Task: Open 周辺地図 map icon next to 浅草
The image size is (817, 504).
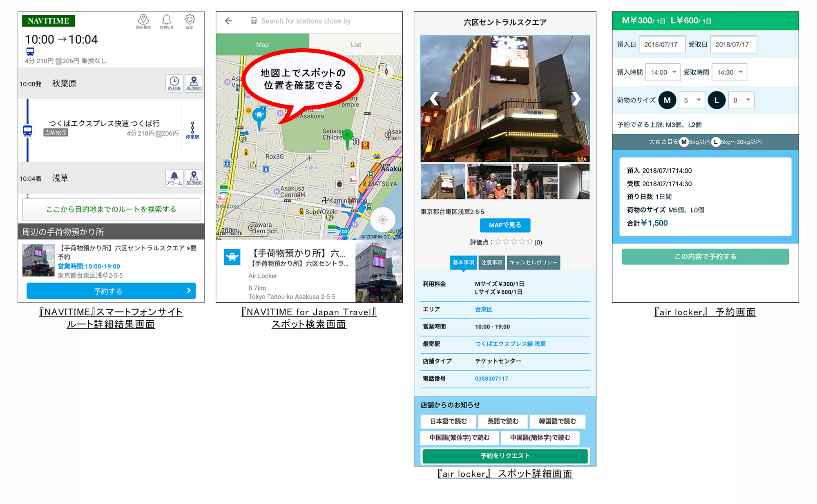Action: coord(194,178)
